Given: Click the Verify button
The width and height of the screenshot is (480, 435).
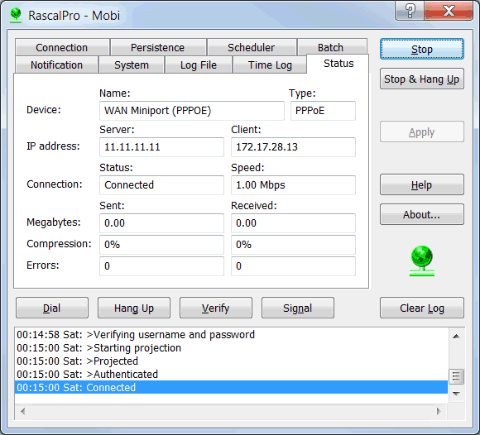Looking at the screenshot, I should pos(216,308).
